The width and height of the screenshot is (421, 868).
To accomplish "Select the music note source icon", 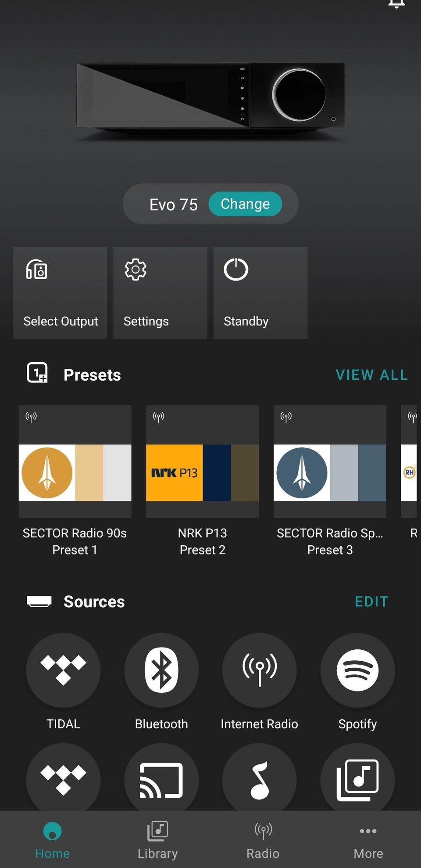I will [x=259, y=777].
